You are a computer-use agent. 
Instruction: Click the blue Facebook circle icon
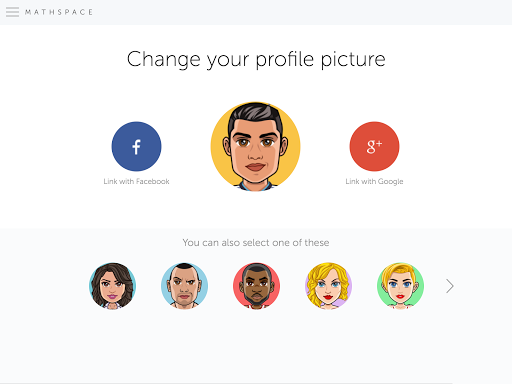[x=136, y=146]
